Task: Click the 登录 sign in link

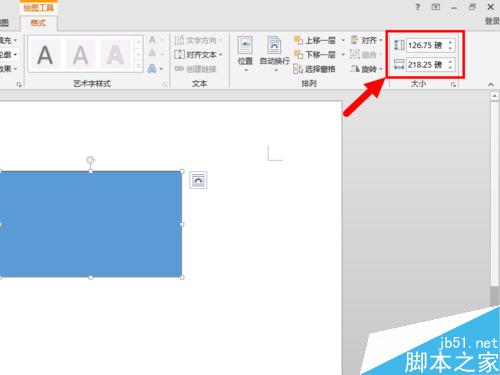Action: pyautogui.click(x=492, y=21)
